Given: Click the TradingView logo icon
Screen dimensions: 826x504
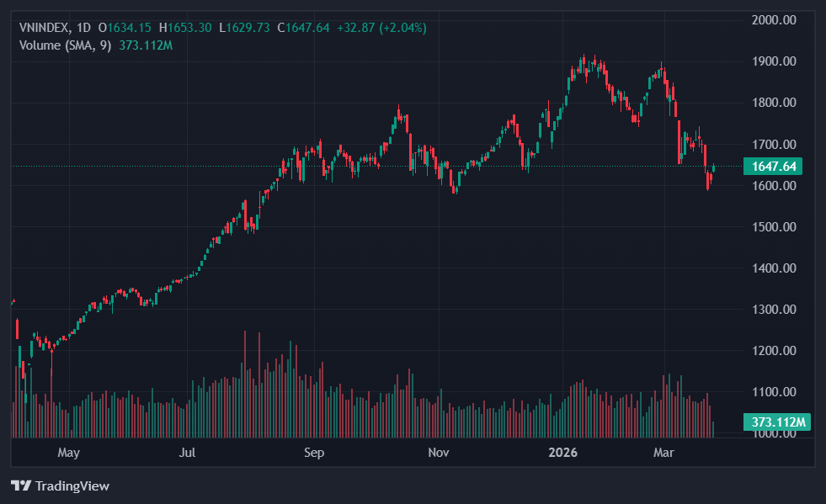Looking at the screenshot, I should (20, 485).
